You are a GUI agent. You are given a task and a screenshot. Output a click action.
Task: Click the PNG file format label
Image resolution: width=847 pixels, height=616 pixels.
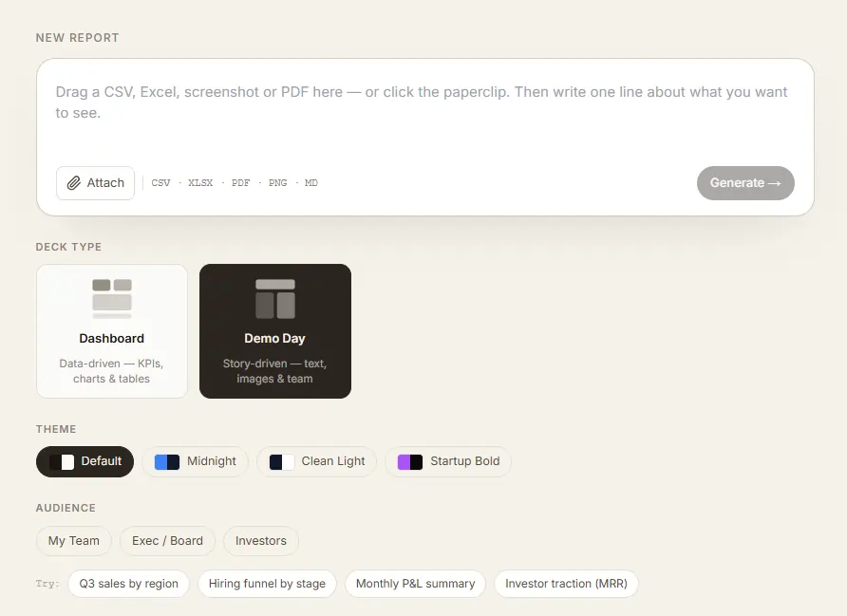pyautogui.click(x=277, y=183)
